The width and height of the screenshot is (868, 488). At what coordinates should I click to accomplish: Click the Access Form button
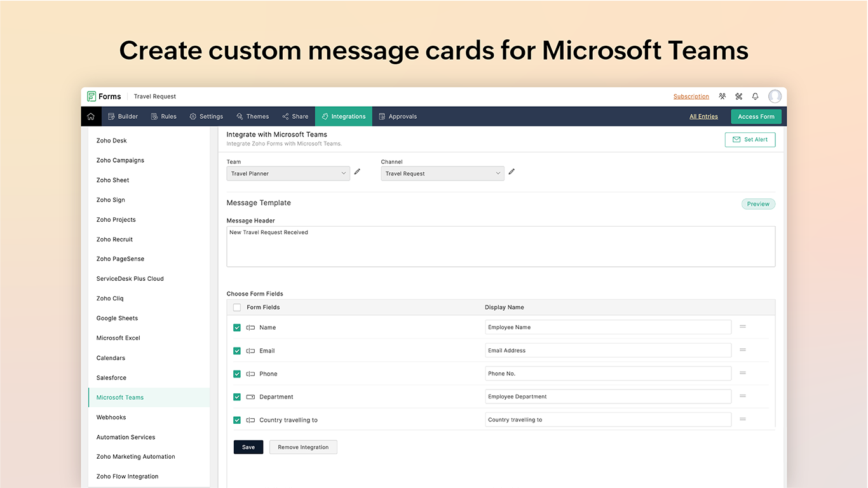[x=756, y=116]
